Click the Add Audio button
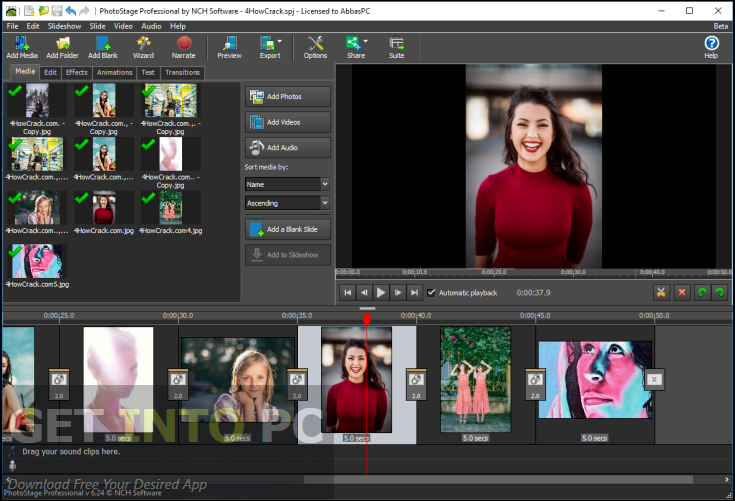This screenshot has height=501, width=735. tap(287, 148)
